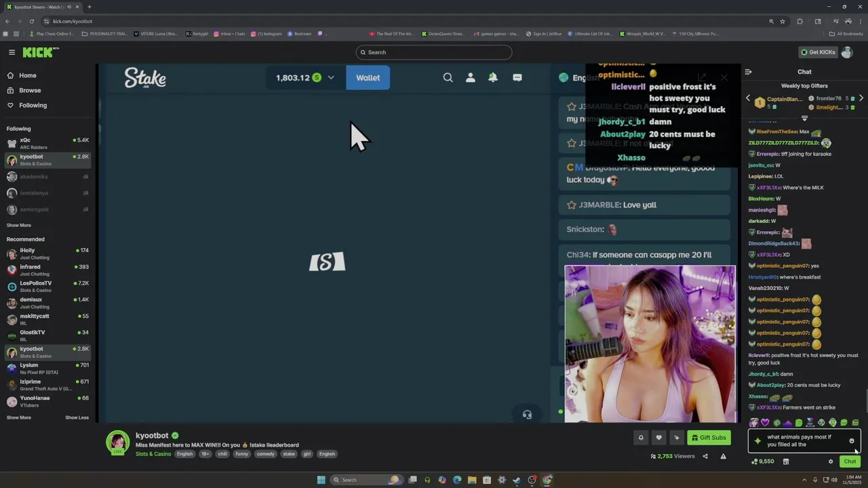The image size is (868, 488).
Task: Focus the Kick search field
Action: (x=434, y=52)
